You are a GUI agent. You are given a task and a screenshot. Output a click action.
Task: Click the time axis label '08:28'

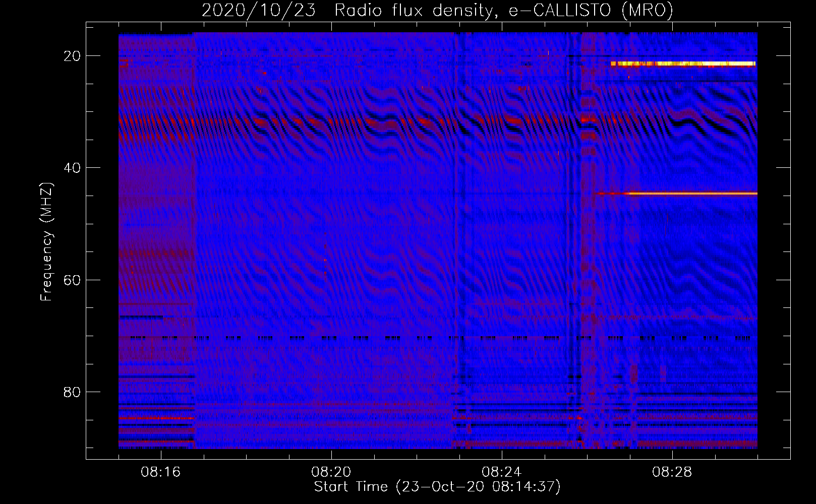point(672,472)
